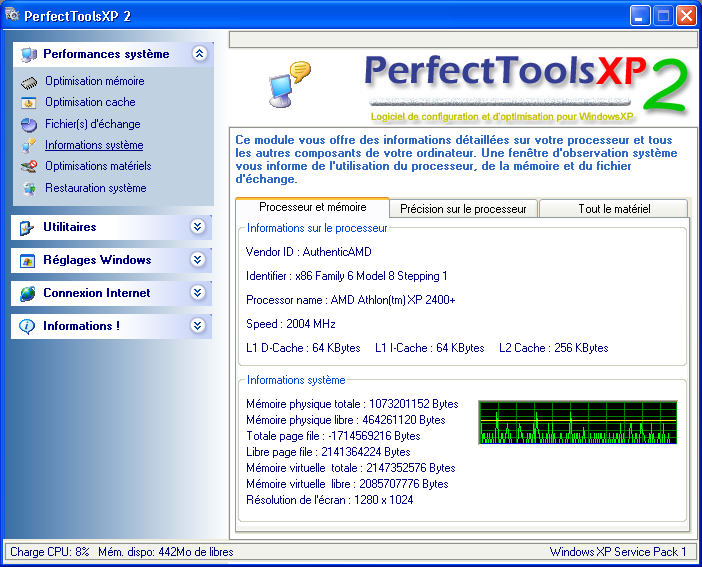Click the Performances système monitor icon

point(29,55)
